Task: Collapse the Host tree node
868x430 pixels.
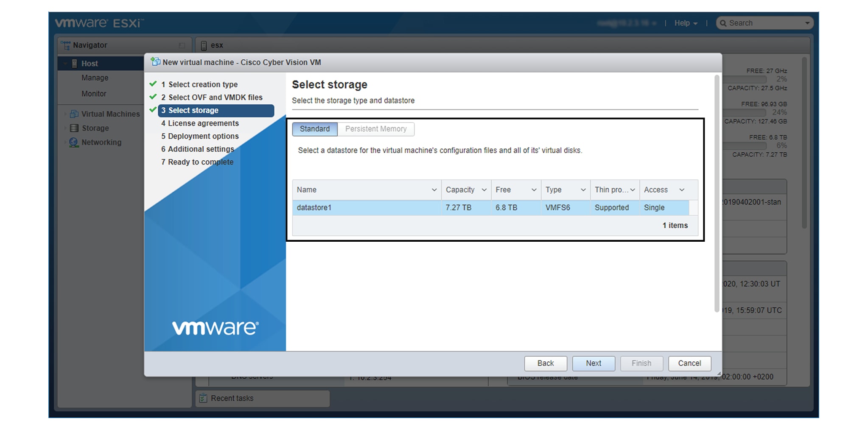Action: tap(65, 64)
